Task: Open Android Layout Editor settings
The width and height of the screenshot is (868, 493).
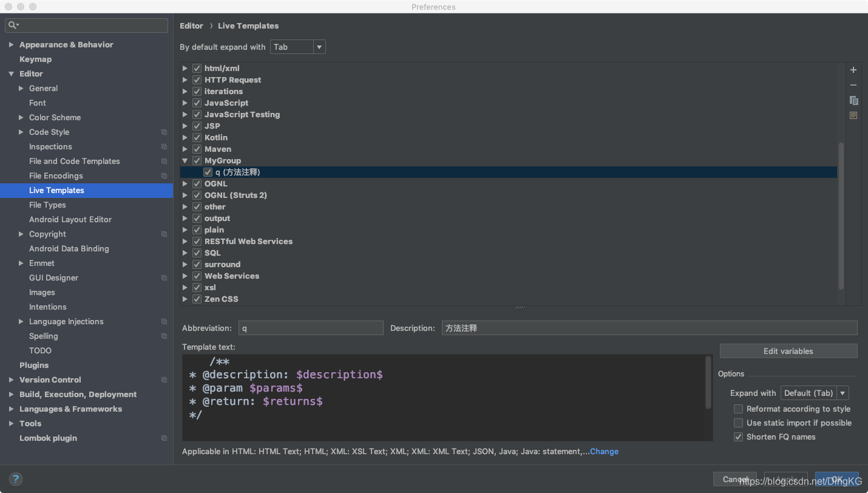Action: [70, 220]
